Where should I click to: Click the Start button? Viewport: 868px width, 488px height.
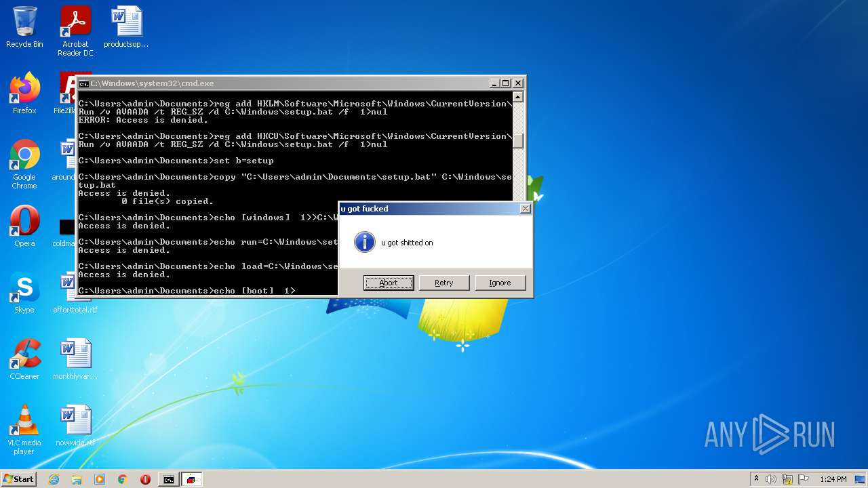click(18, 479)
